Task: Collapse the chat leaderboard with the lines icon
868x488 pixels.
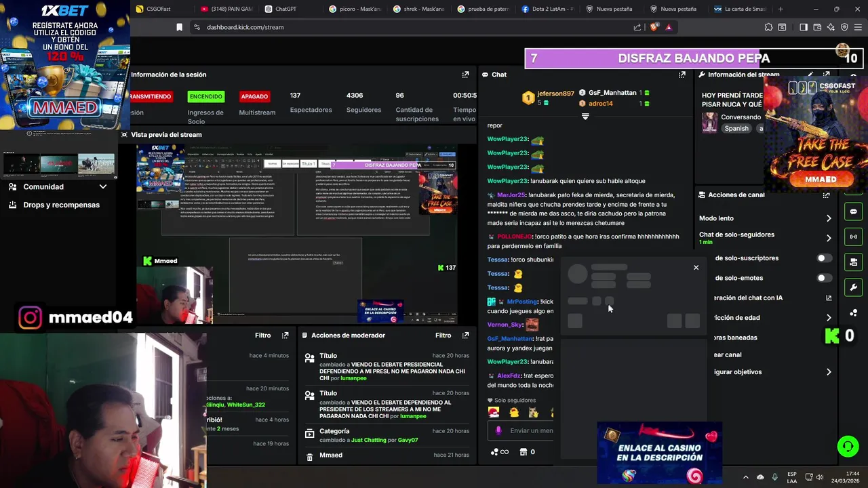Action: [585, 117]
